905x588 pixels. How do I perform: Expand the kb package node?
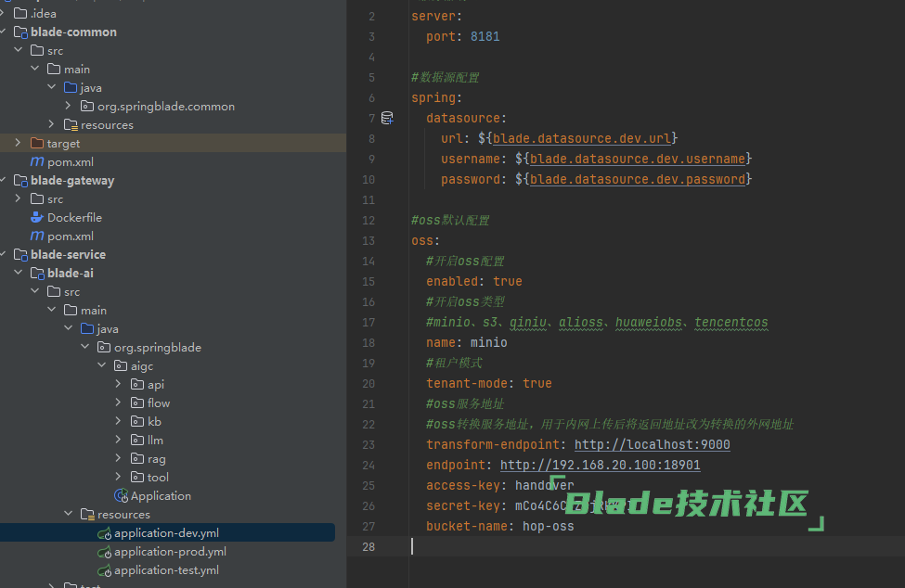[x=118, y=421]
